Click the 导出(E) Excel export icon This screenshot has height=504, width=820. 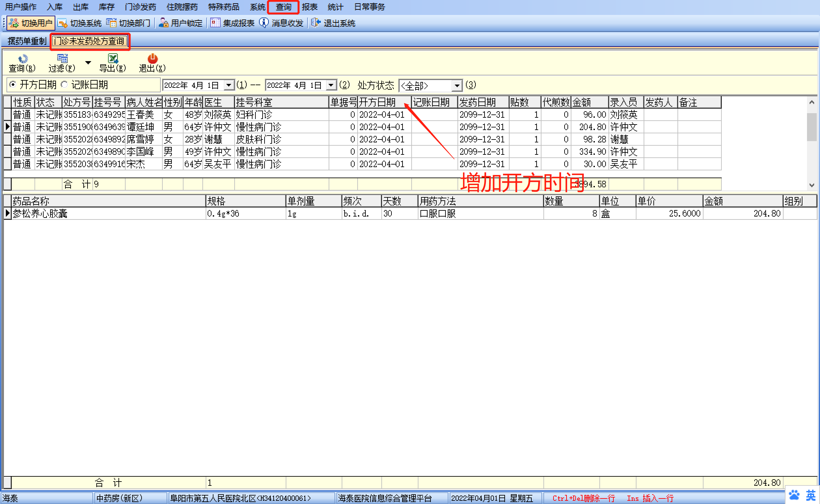tap(113, 59)
